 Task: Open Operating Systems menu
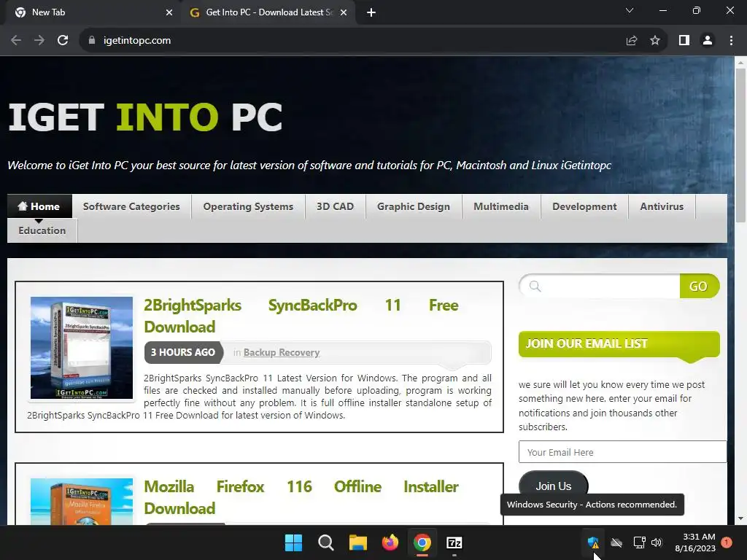(x=248, y=206)
